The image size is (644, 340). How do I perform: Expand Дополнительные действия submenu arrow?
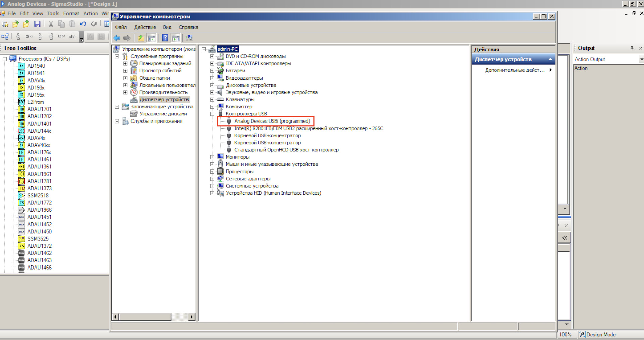point(550,70)
